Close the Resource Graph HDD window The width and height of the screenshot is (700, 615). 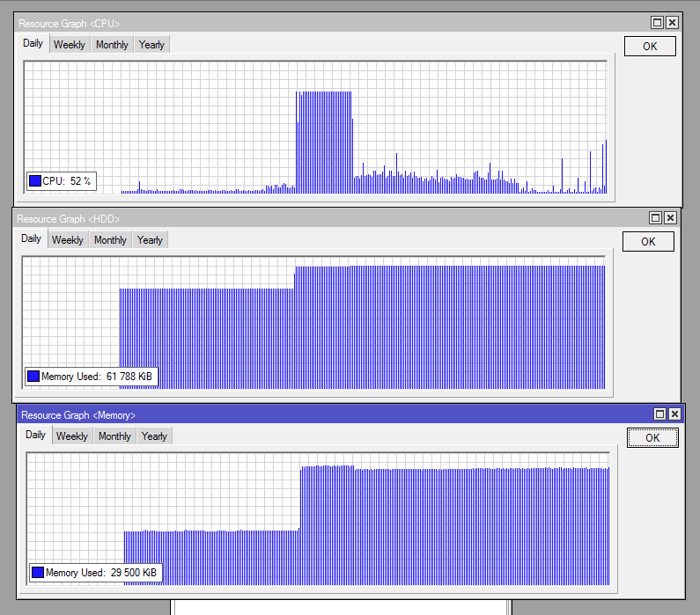pos(670,218)
